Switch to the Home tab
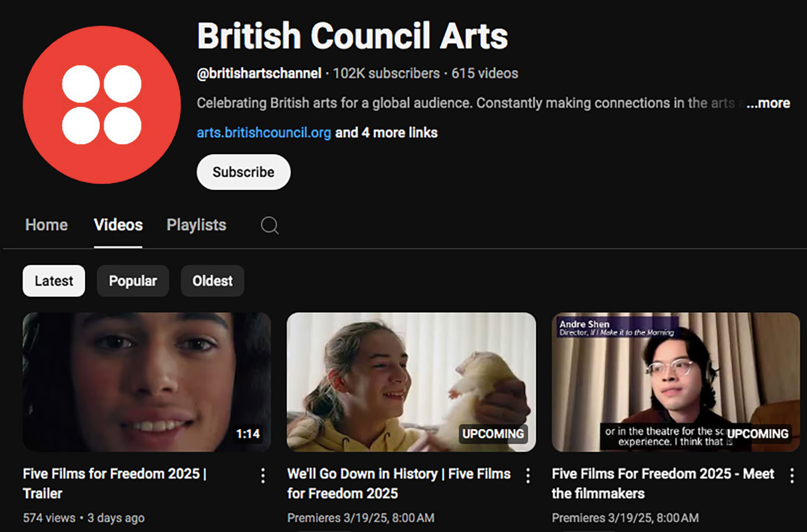 [47, 225]
